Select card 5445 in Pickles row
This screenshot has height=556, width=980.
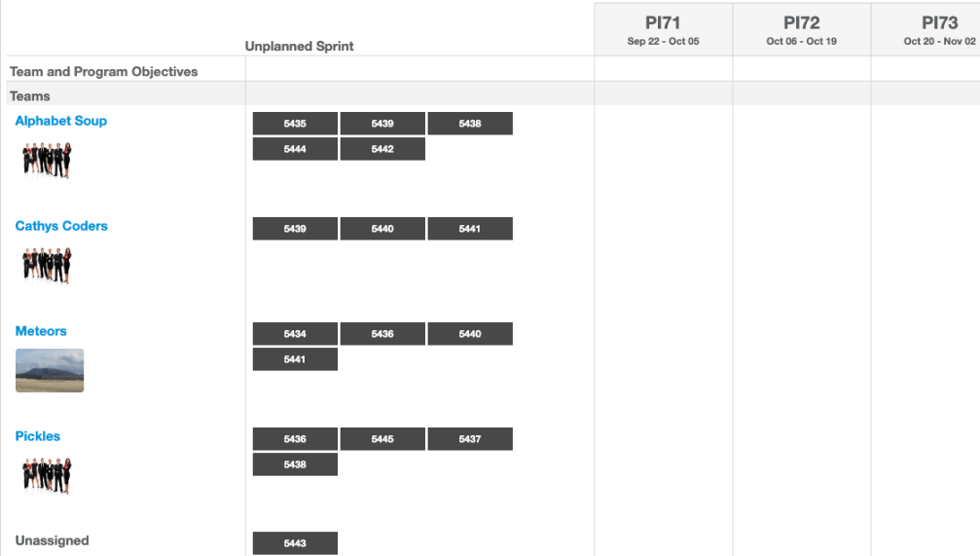tap(382, 438)
